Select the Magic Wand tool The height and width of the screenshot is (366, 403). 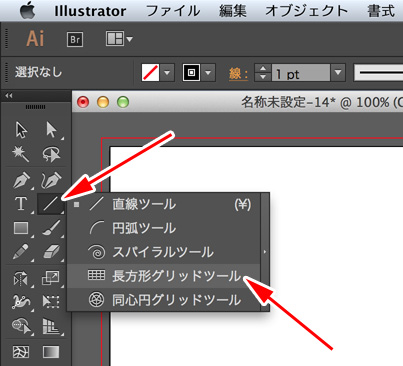coord(21,154)
